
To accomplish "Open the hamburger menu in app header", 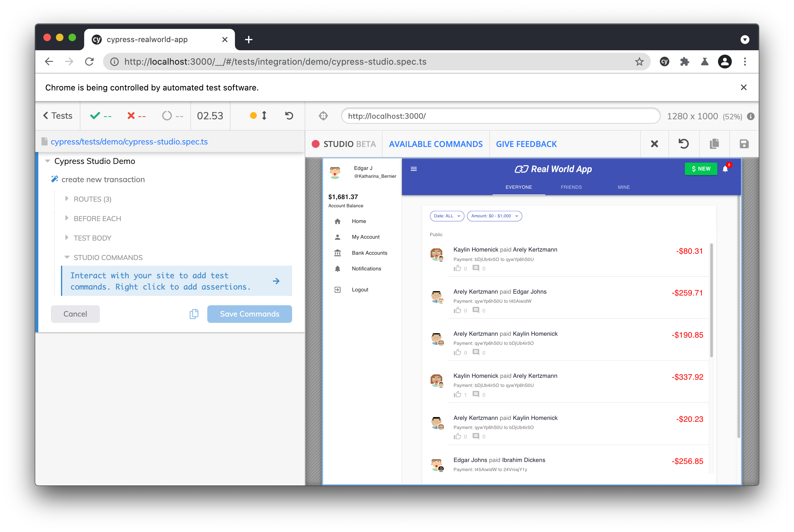I will pyautogui.click(x=414, y=169).
